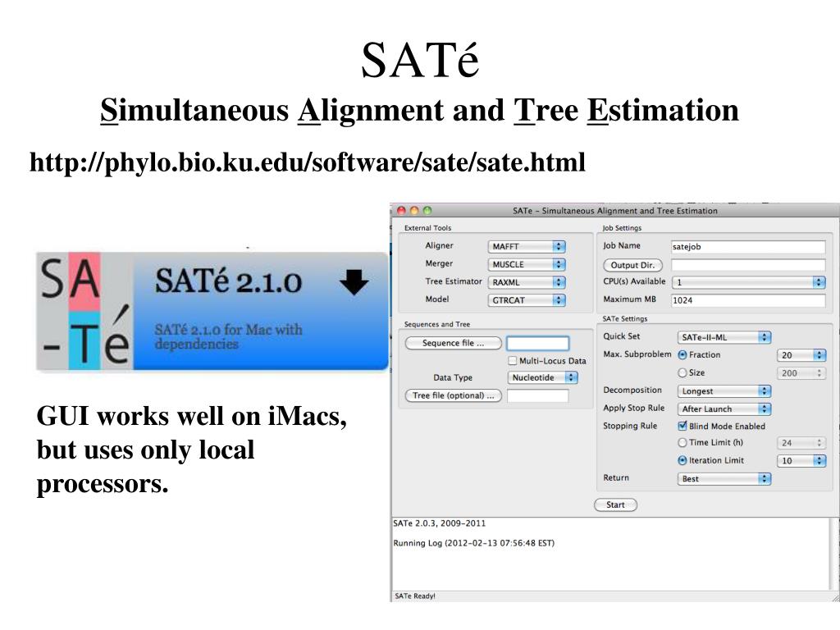Click the 'External Tools' group label

[427, 228]
